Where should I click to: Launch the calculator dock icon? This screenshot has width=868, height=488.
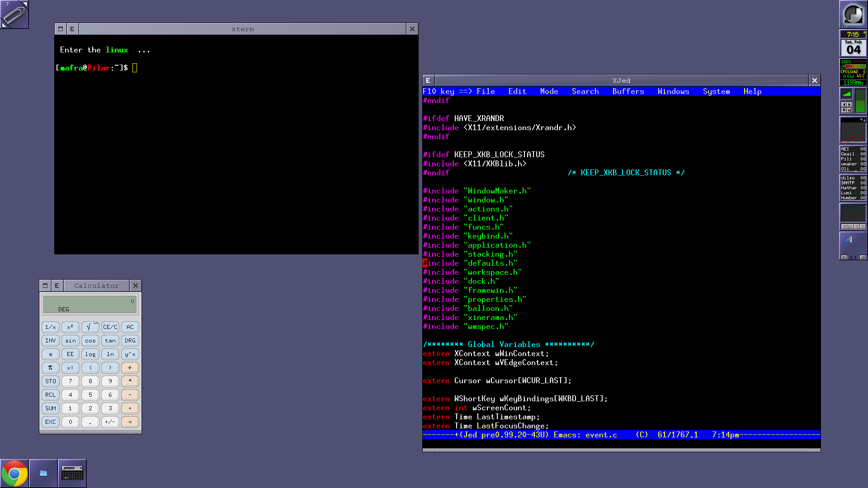(72, 473)
